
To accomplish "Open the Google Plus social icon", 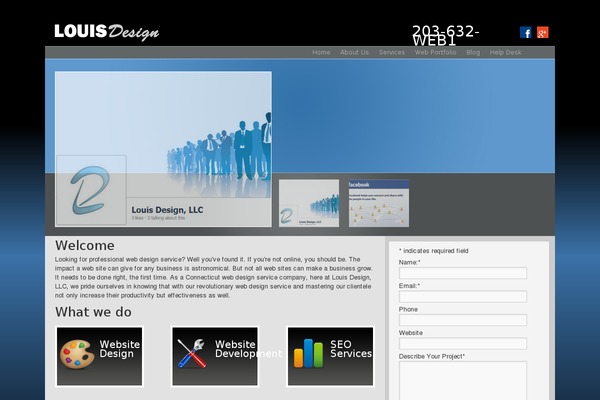I will pos(543,33).
